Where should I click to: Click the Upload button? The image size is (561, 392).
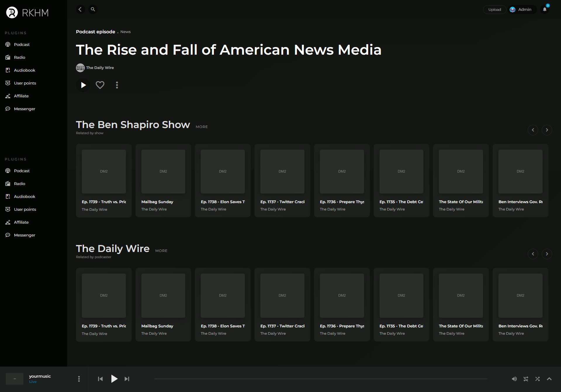point(494,9)
